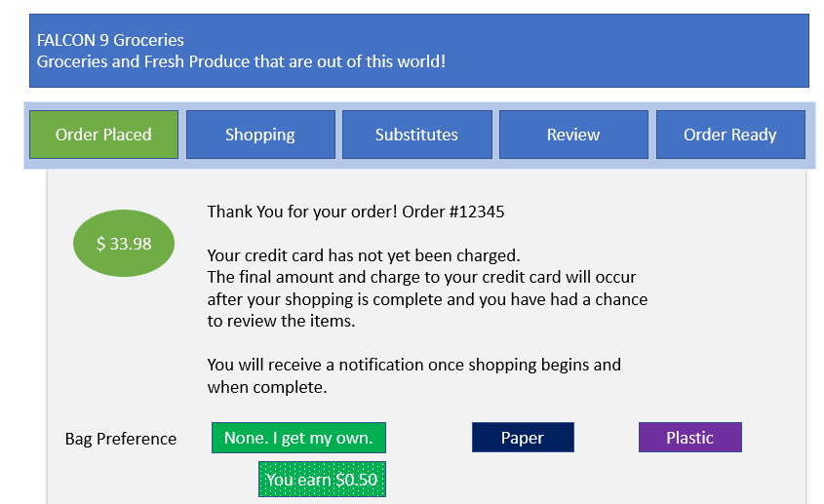Screen dimensions: 824x504
Task: Click the "You earn $0.50" reward badge
Action: (x=322, y=480)
